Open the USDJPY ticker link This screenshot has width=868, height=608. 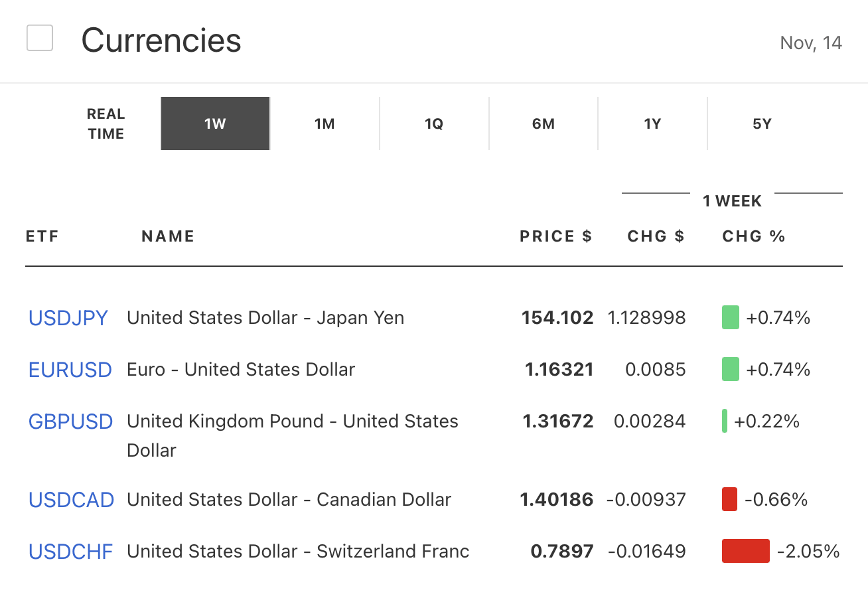point(68,318)
